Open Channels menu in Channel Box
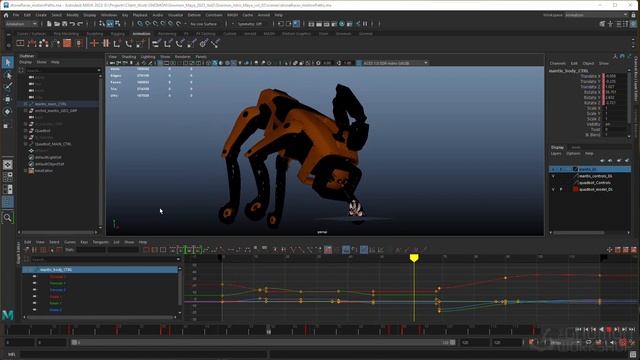 click(x=558, y=64)
